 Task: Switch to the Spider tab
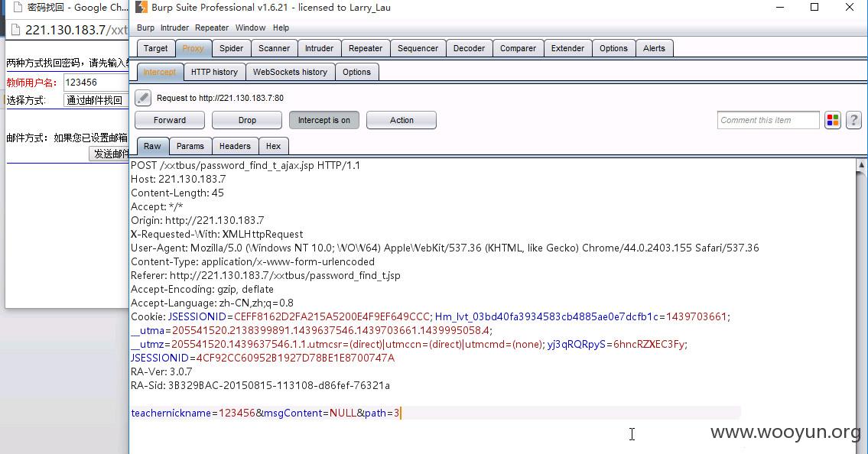[231, 48]
